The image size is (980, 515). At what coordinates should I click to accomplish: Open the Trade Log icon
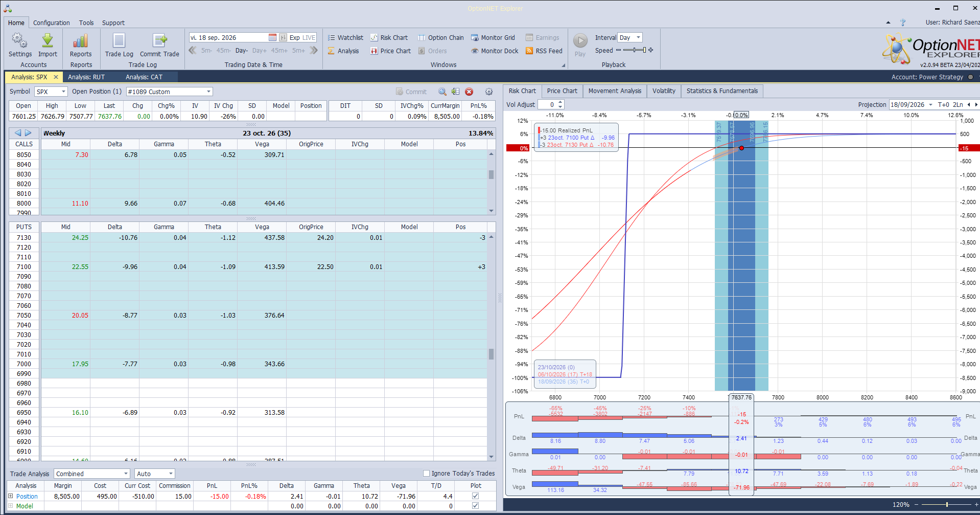pos(119,40)
